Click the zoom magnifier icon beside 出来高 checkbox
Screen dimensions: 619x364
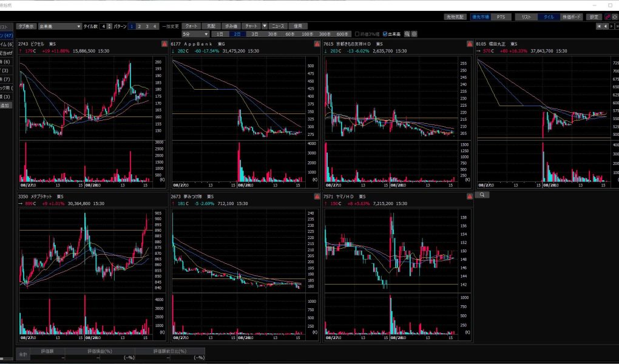(407, 34)
